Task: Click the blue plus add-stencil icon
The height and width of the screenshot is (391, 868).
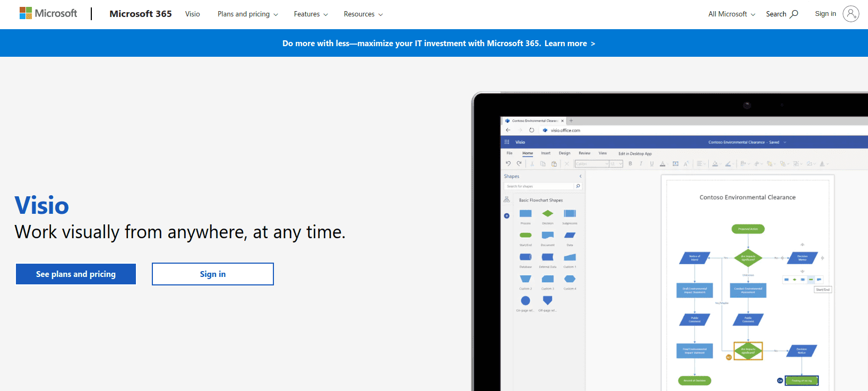Action: (506, 216)
